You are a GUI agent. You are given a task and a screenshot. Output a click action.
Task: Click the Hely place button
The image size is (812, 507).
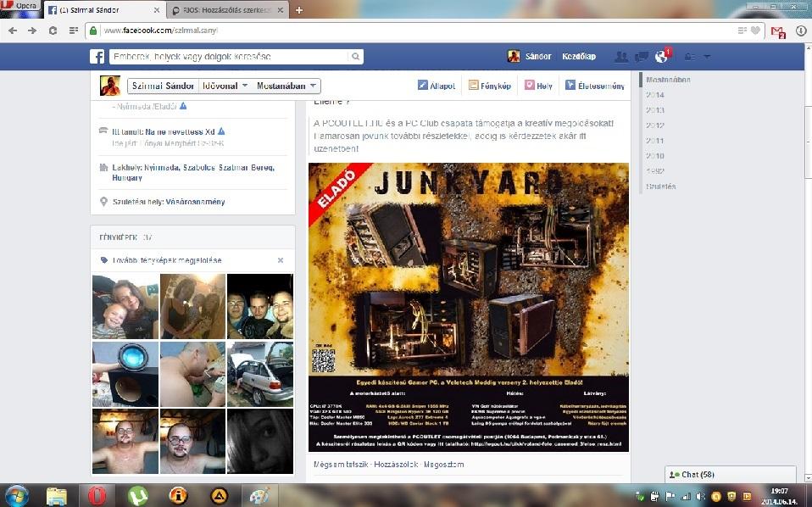(538, 86)
